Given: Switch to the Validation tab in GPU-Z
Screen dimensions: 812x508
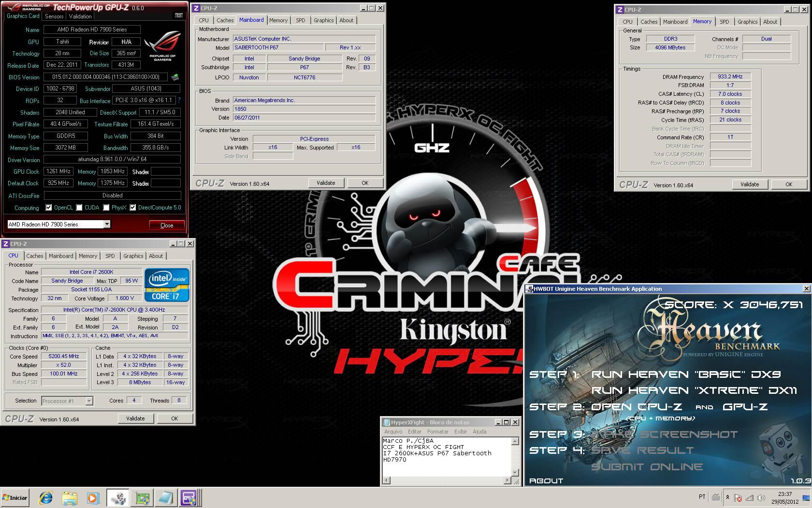Looking at the screenshot, I should (80, 16).
